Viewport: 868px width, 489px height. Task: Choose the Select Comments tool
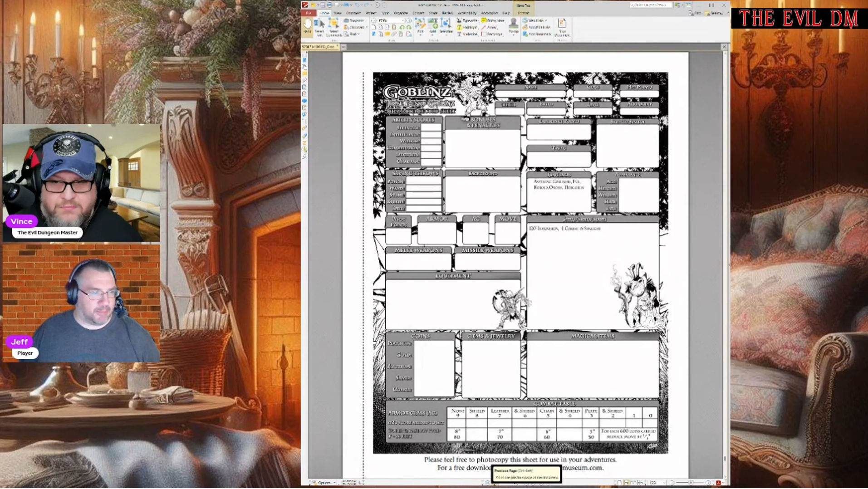point(334,28)
